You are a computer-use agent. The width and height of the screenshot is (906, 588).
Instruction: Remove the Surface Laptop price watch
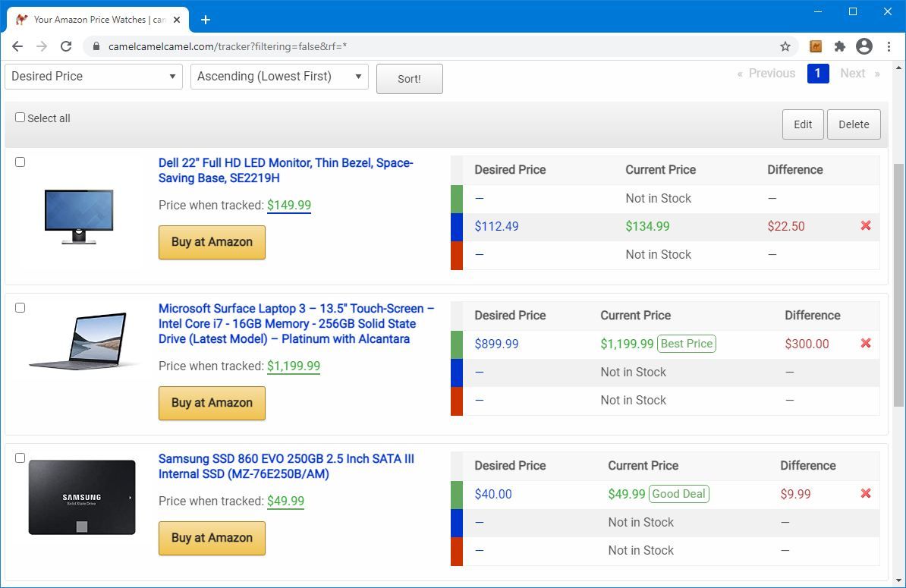coord(865,343)
